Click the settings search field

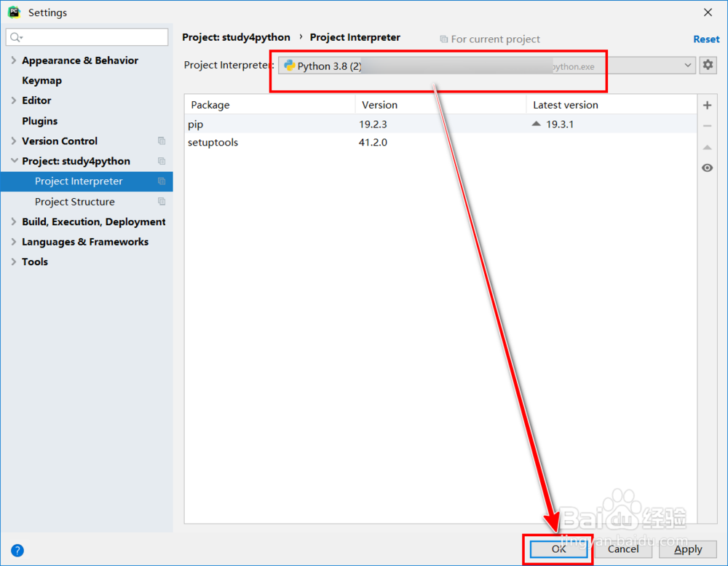(x=87, y=37)
